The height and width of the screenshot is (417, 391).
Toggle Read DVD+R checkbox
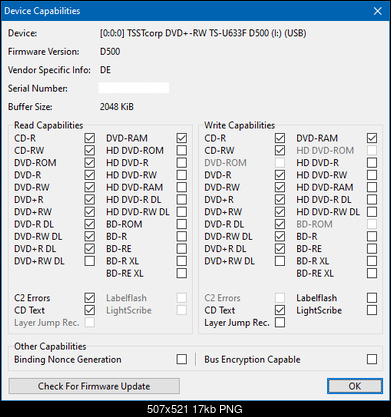[x=90, y=200]
